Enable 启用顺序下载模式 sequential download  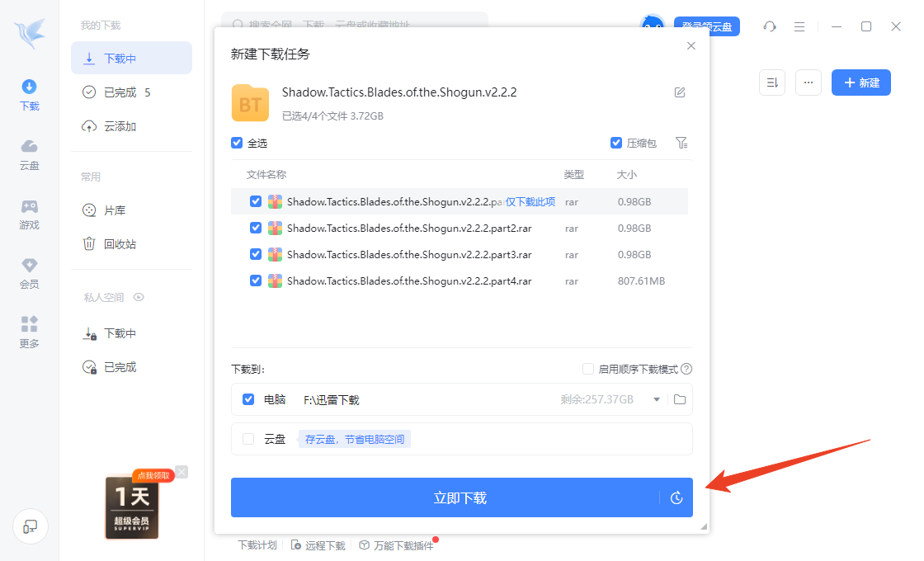coord(587,369)
